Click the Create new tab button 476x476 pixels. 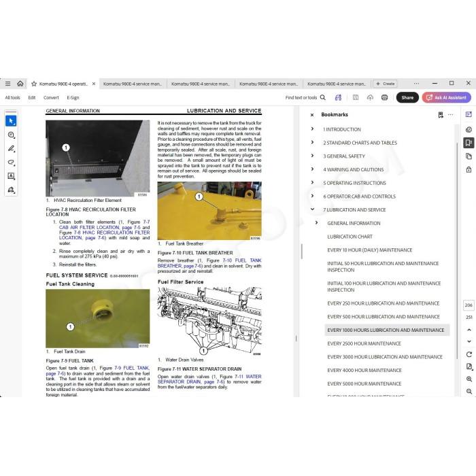(x=385, y=84)
